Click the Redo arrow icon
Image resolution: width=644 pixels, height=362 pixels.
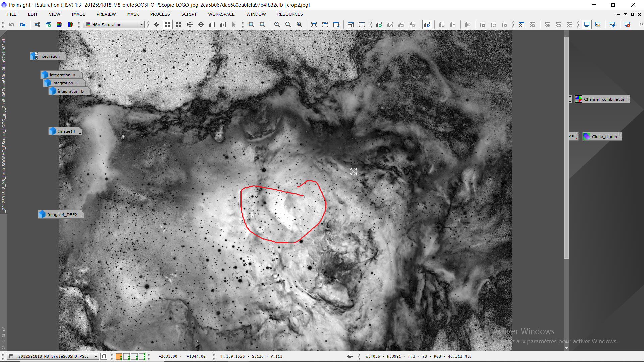[22, 25]
